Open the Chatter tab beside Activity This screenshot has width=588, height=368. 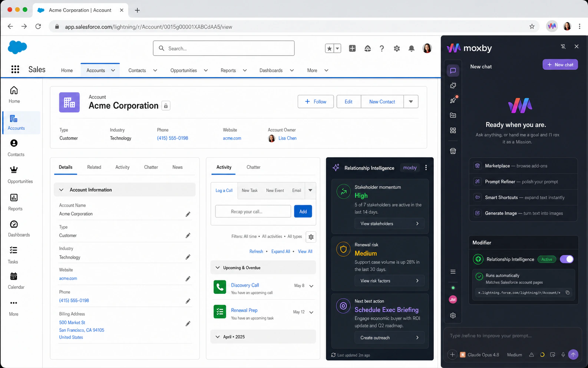254,167
